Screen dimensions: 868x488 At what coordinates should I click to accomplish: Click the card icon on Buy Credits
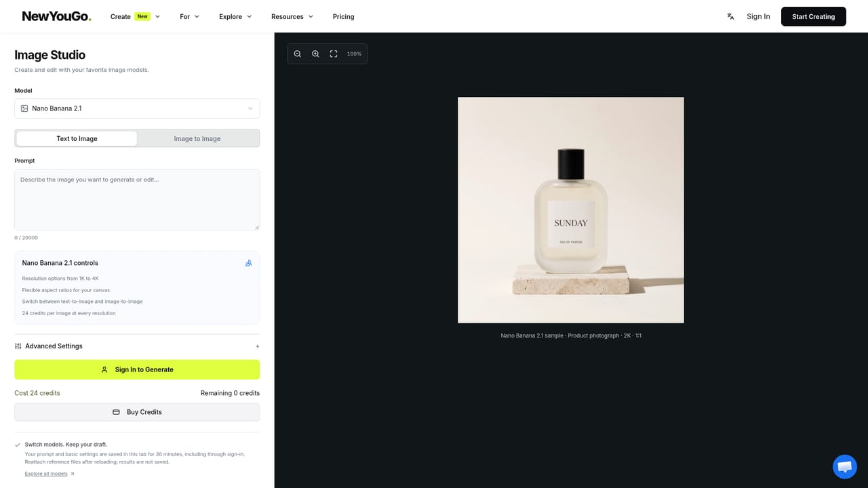click(116, 412)
